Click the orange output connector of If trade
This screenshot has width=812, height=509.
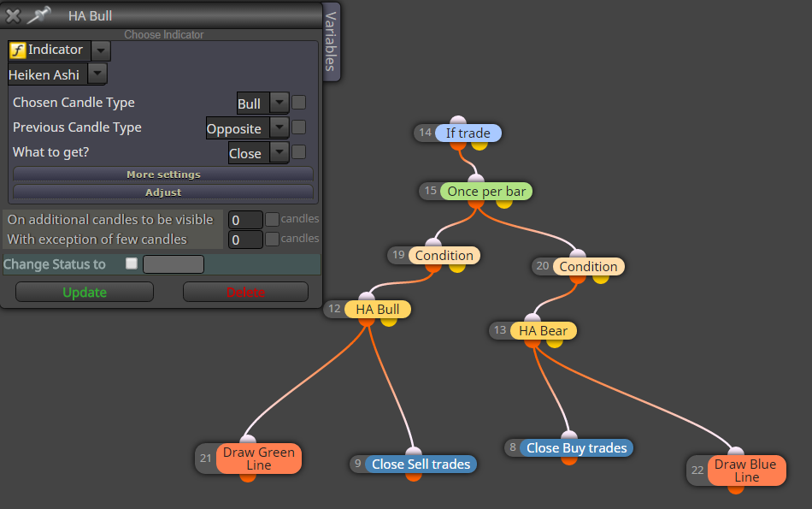click(x=458, y=145)
